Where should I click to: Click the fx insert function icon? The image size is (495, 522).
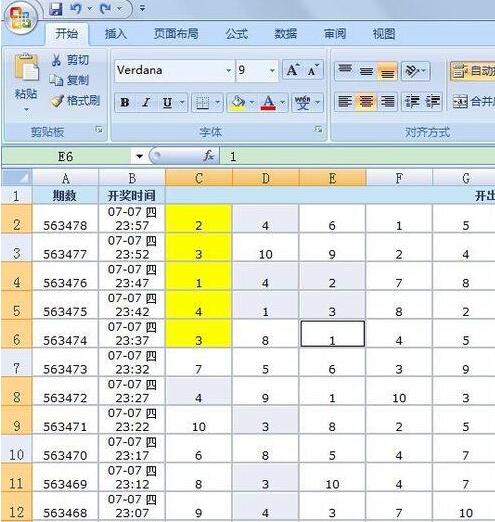coord(209,155)
